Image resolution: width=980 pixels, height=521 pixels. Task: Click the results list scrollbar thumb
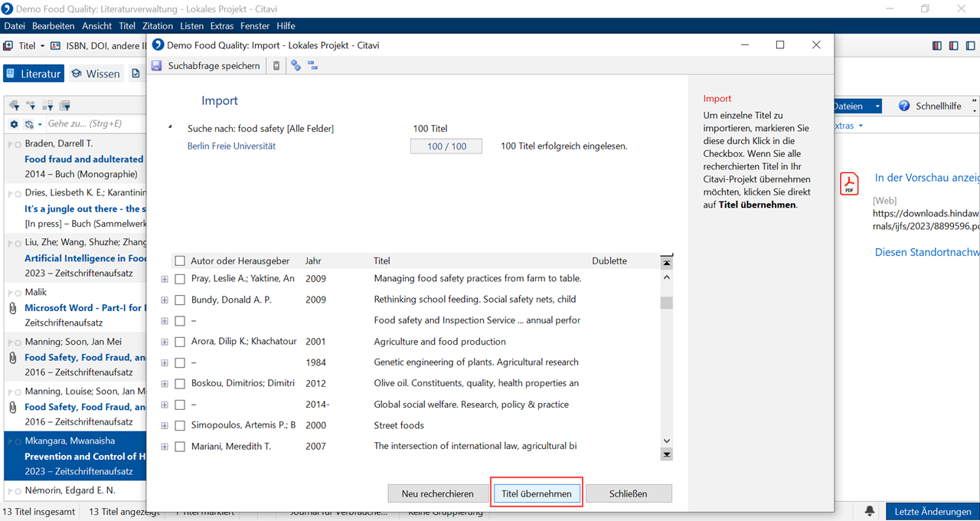666,303
